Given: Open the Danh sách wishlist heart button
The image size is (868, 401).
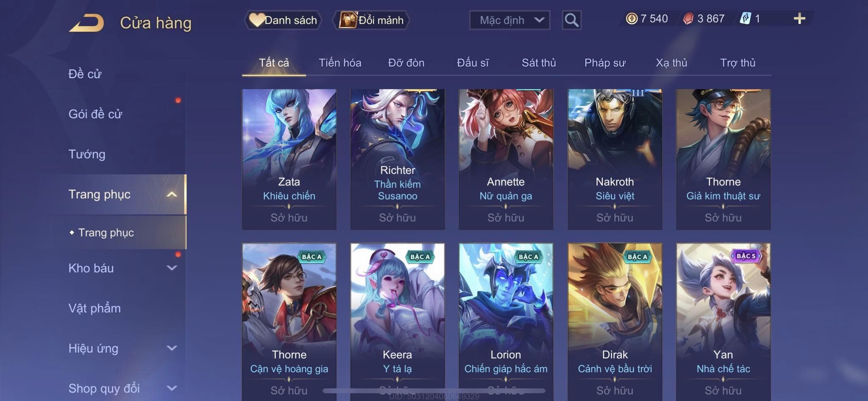Looking at the screenshot, I should (283, 20).
